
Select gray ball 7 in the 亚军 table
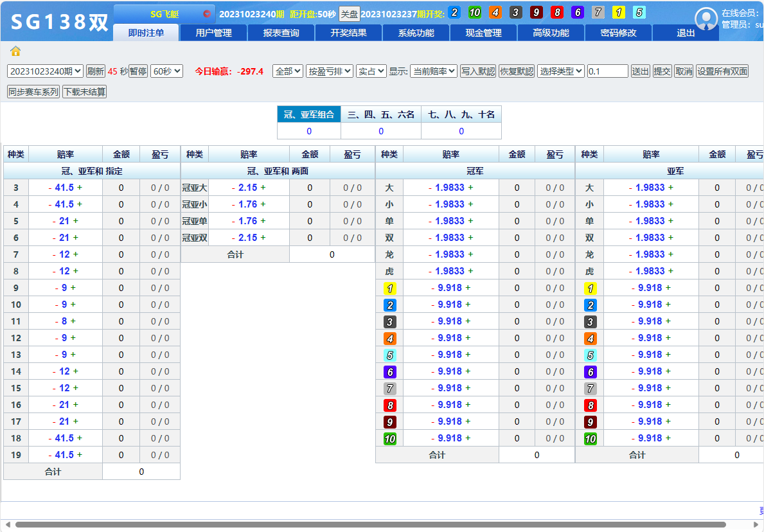coord(590,388)
